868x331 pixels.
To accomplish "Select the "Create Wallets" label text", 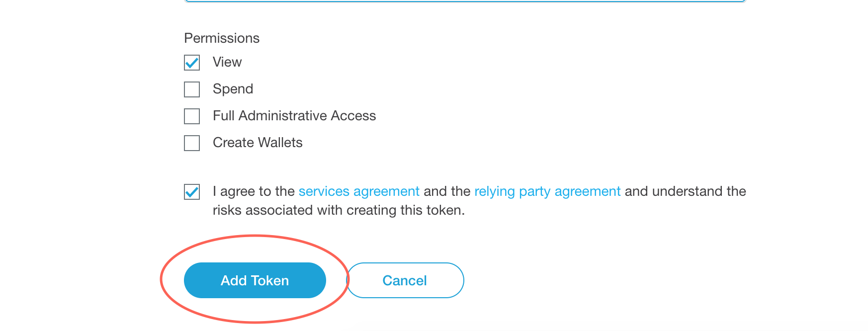I will click(258, 143).
